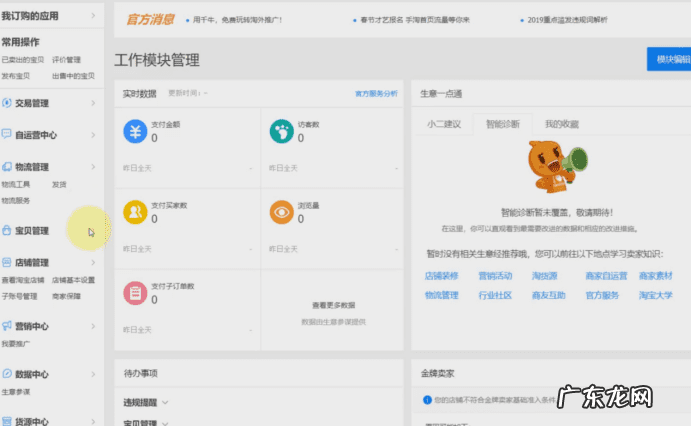Open 物流服务 sidebar link
Image resolution: width=691 pixels, height=426 pixels.
pos(15,200)
